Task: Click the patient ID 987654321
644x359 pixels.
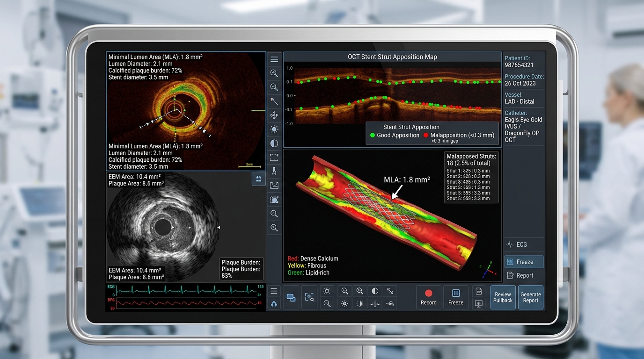Action: pos(519,65)
